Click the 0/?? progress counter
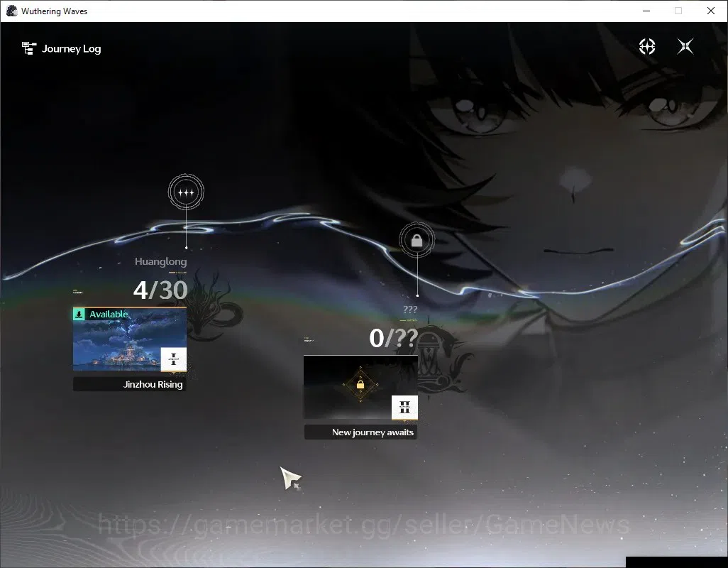Viewport: 728px width, 568px height. click(x=393, y=338)
